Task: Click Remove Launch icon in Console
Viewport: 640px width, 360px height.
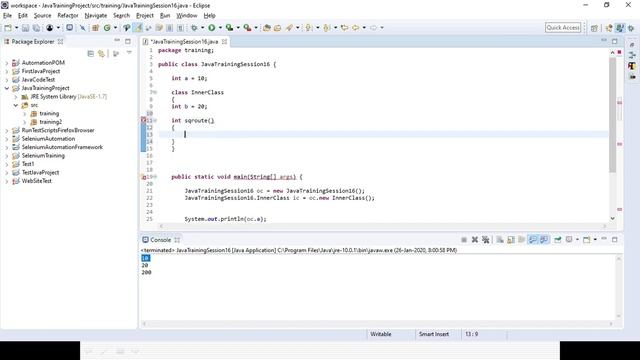Action: tap(475, 240)
